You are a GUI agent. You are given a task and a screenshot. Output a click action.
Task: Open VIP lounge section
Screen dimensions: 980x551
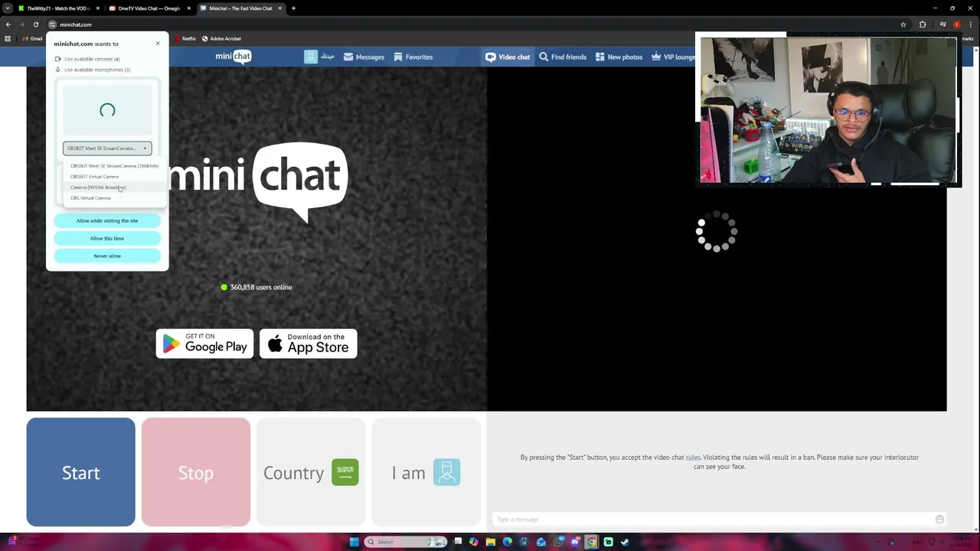point(673,57)
